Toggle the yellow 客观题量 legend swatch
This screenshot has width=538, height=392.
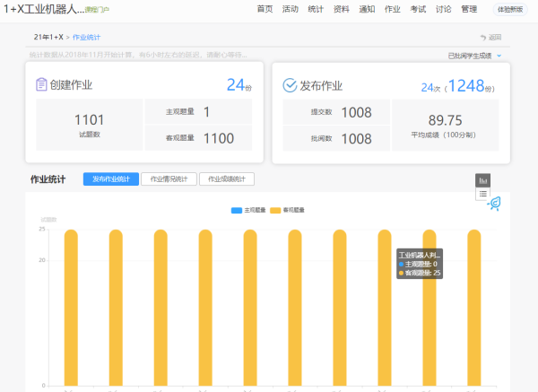(275, 210)
